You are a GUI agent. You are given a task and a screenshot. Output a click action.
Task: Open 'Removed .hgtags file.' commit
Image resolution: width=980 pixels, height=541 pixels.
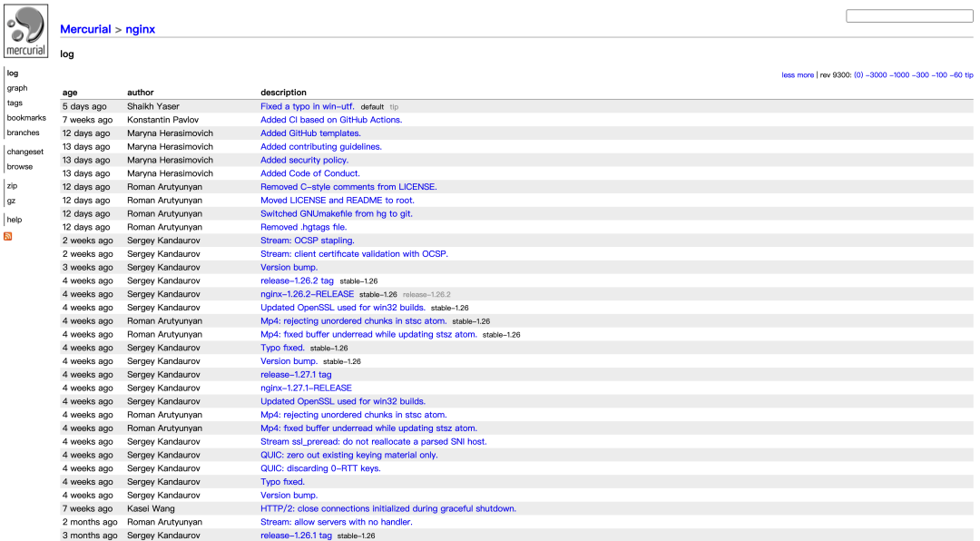(304, 227)
